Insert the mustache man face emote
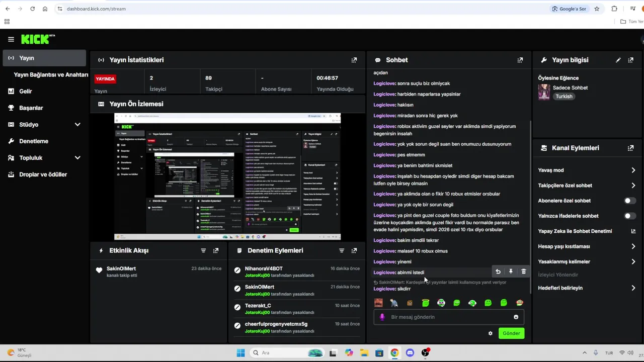 tap(378, 303)
